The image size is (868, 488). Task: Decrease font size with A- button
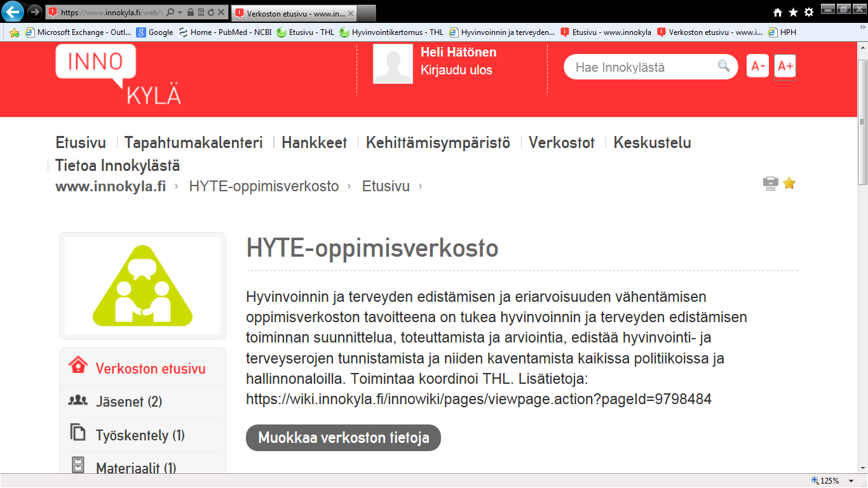(x=757, y=66)
